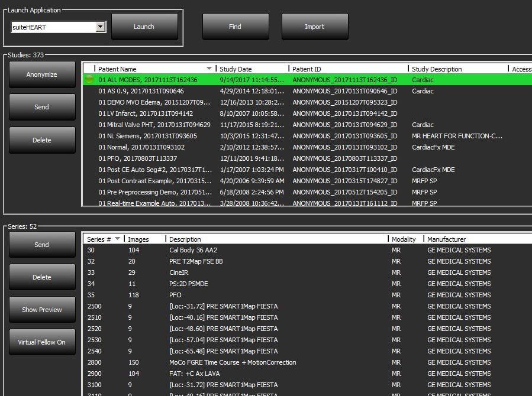532x396 pixels.
Task: Select series 2800 MoCo FGRE Time Course
Action: (307, 362)
